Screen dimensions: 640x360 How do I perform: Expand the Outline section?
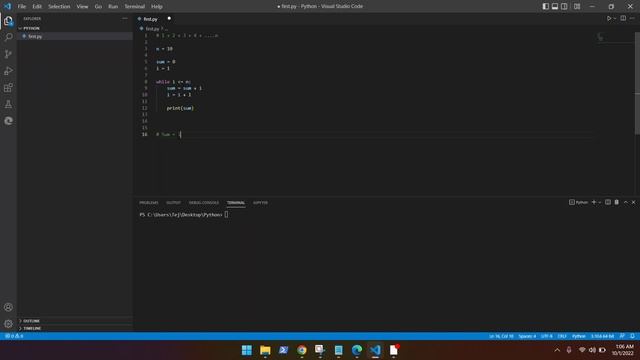tap(31, 321)
